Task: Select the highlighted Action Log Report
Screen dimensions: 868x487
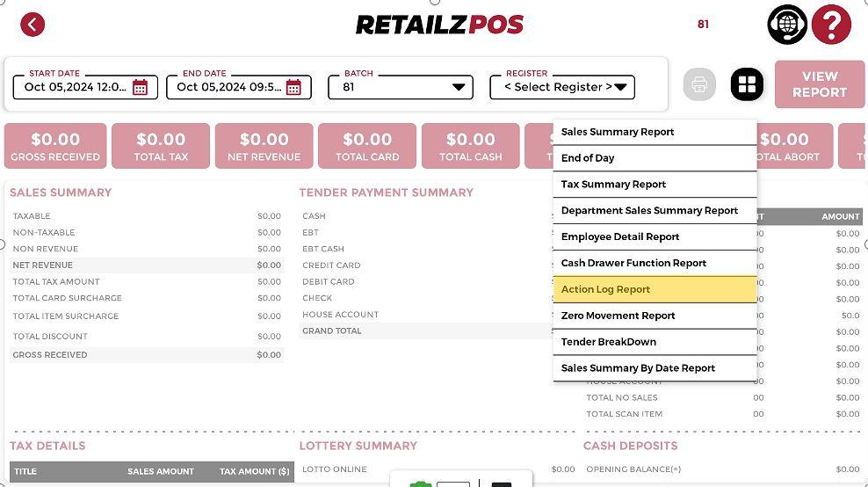Action: pyautogui.click(x=655, y=289)
